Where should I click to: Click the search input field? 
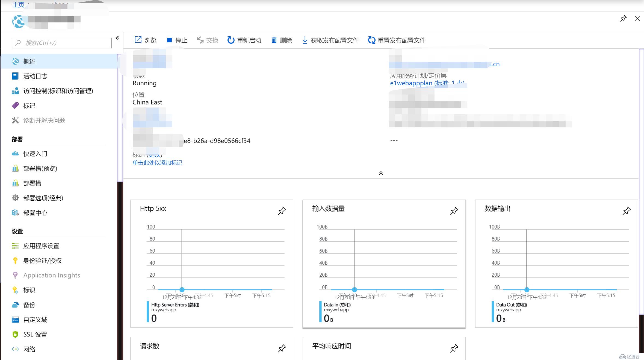[61, 43]
